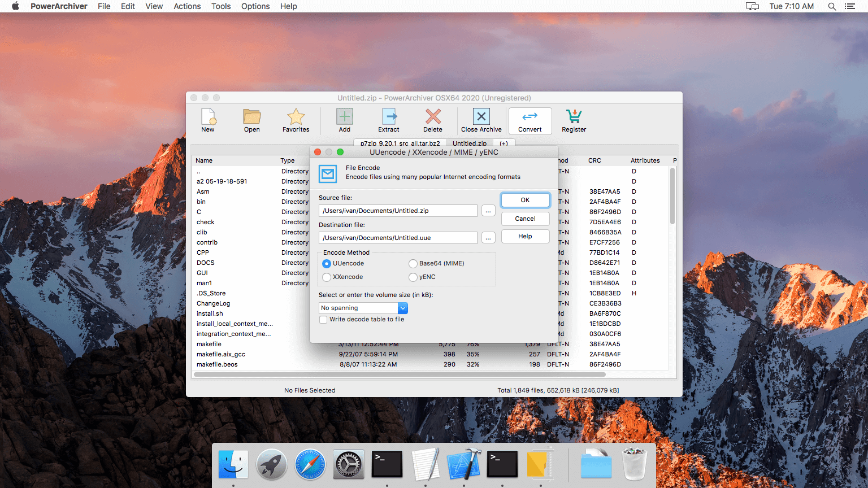
Task: Open the Options menu
Action: [255, 6]
